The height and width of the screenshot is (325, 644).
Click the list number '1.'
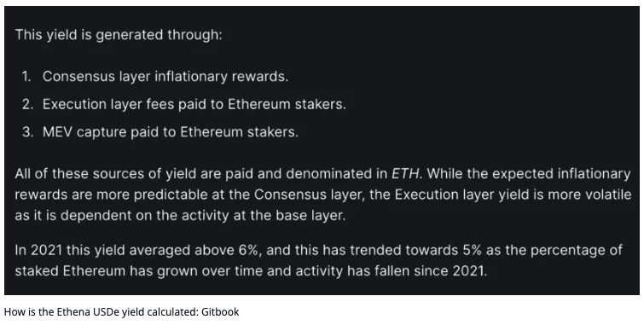(26, 77)
